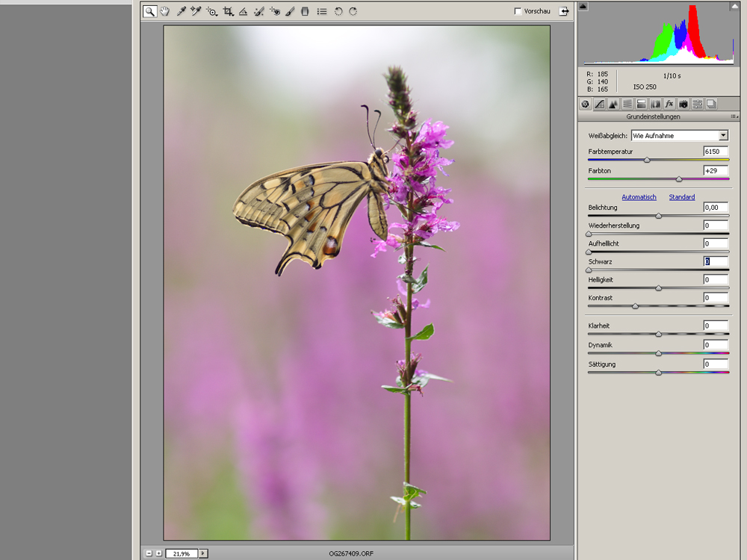Click the Belichtung value field
Image resolution: width=747 pixels, height=560 pixels.
[x=715, y=208]
